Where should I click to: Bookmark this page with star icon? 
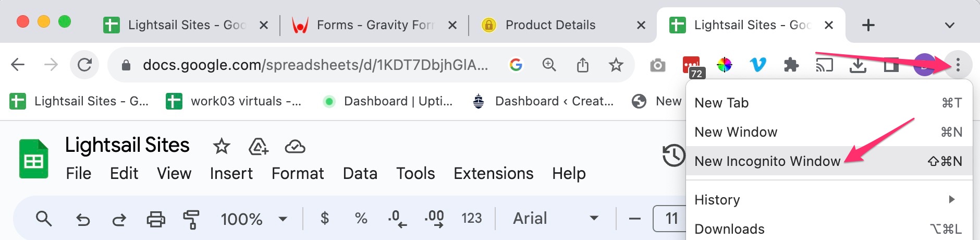(x=616, y=65)
